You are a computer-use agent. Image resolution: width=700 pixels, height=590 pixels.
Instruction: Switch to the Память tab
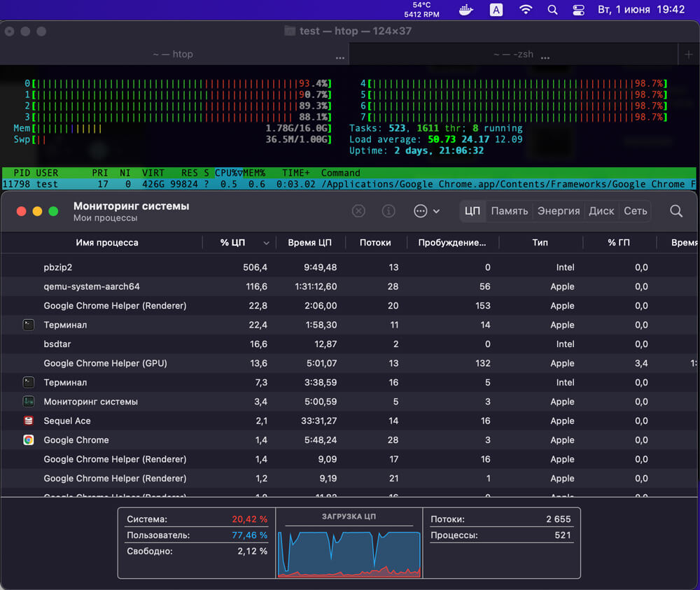509,211
